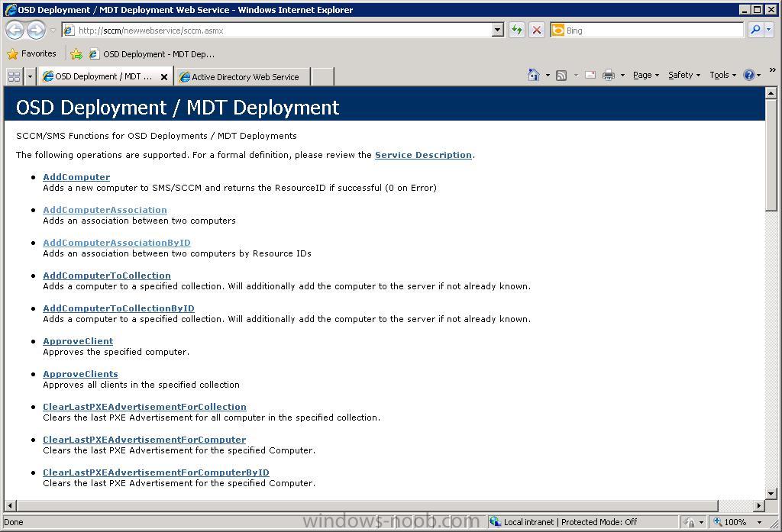Click the Home icon in command bar
This screenshot has height=532, width=782.
533,75
